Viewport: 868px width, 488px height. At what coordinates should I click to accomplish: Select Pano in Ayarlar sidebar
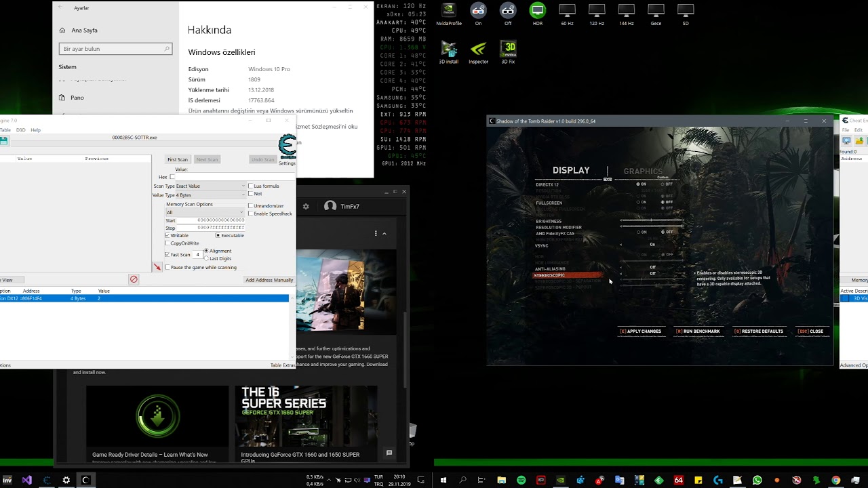click(71, 98)
